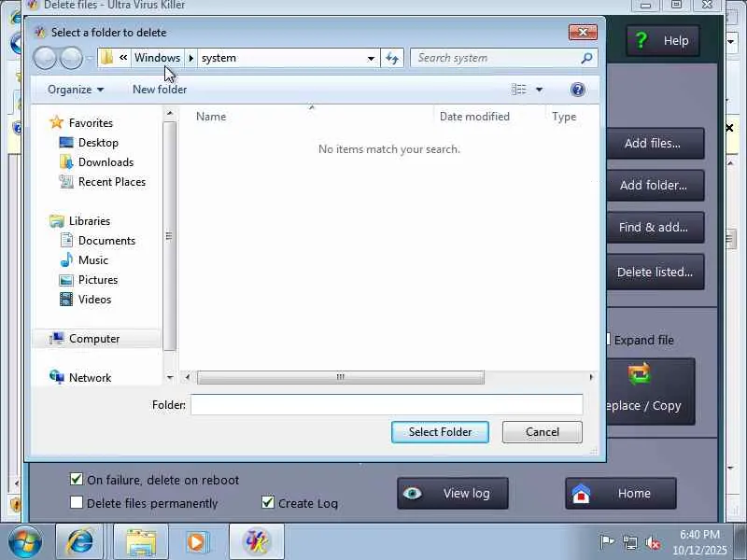
Task: Click into the Folder text field
Action: click(387, 405)
